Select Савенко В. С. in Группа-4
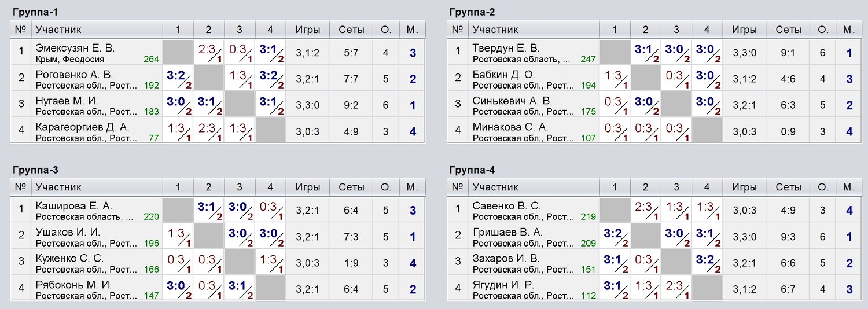The image size is (868, 309). pos(506,206)
